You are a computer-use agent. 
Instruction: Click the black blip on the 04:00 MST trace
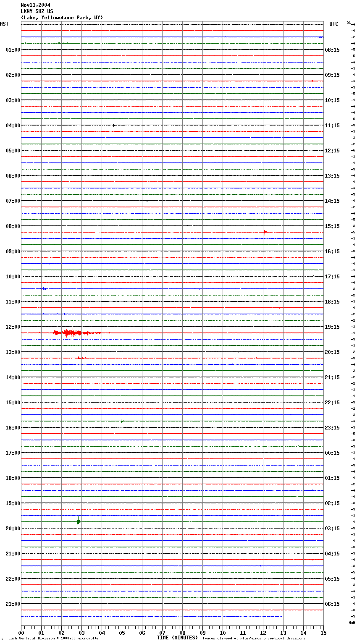[114, 126]
